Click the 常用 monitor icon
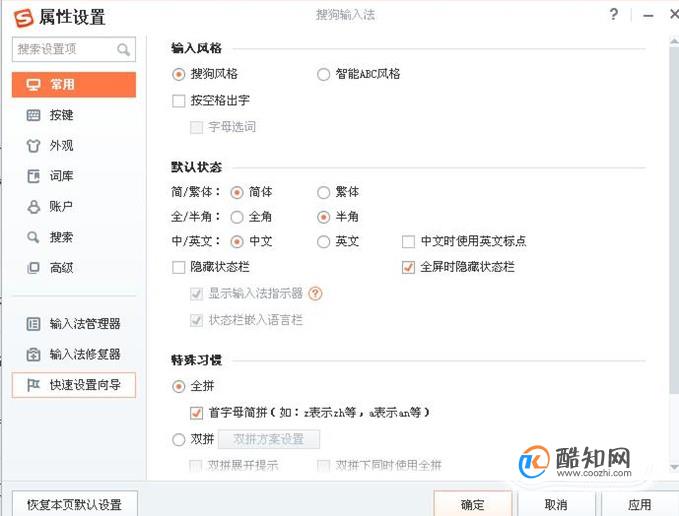The width and height of the screenshot is (679, 516). pyautogui.click(x=33, y=85)
